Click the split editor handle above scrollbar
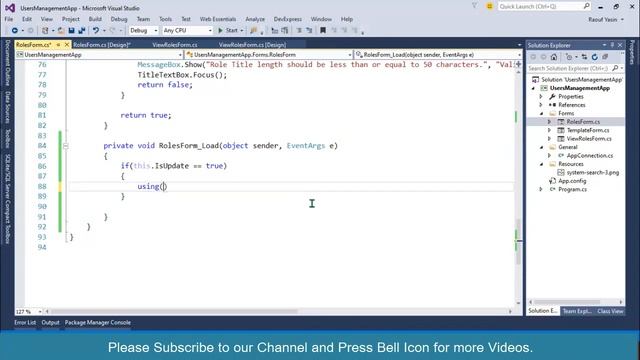Screen dimensions: 640x360 [519, 64]
